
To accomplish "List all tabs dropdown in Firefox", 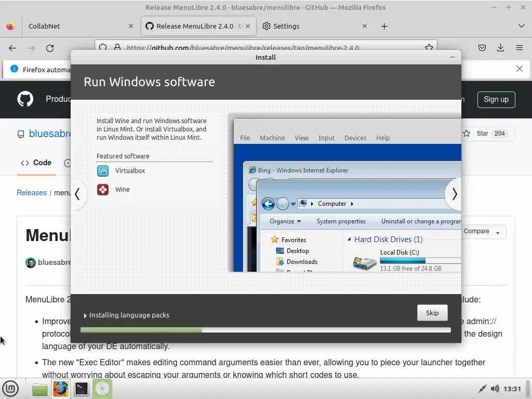I will 522,26.
